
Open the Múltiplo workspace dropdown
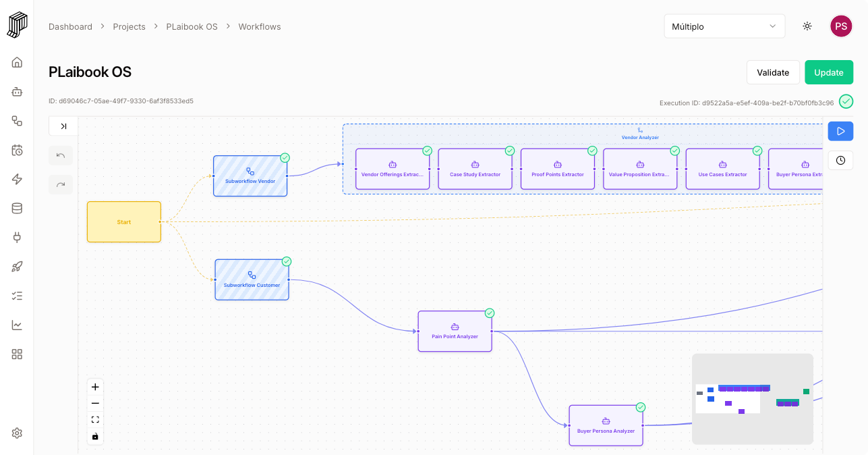724,26
